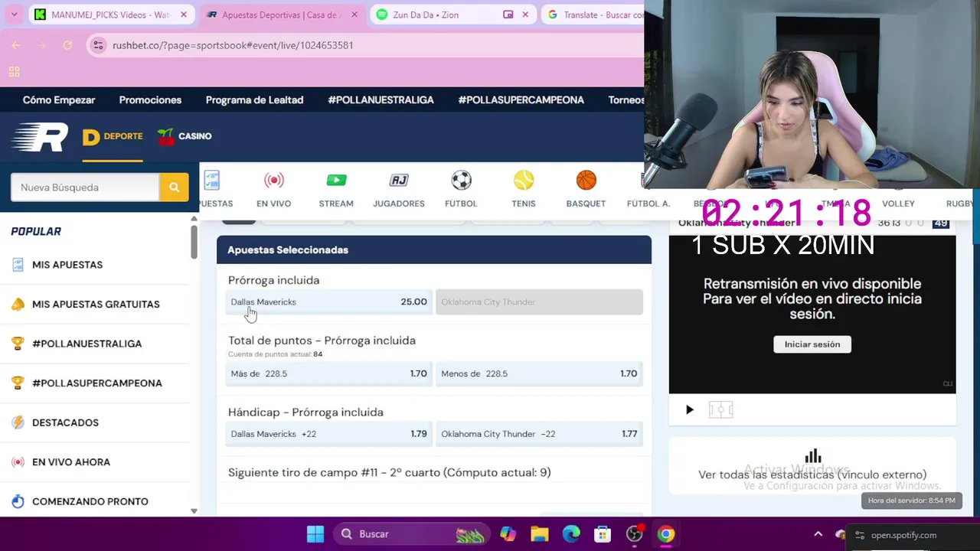
Task: Pick Dallas Mavericks +22 handicap 1.79
Action: [328, 434]
